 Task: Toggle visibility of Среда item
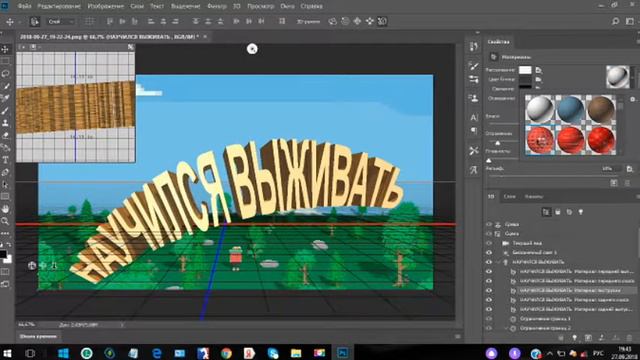coord(489,224)
